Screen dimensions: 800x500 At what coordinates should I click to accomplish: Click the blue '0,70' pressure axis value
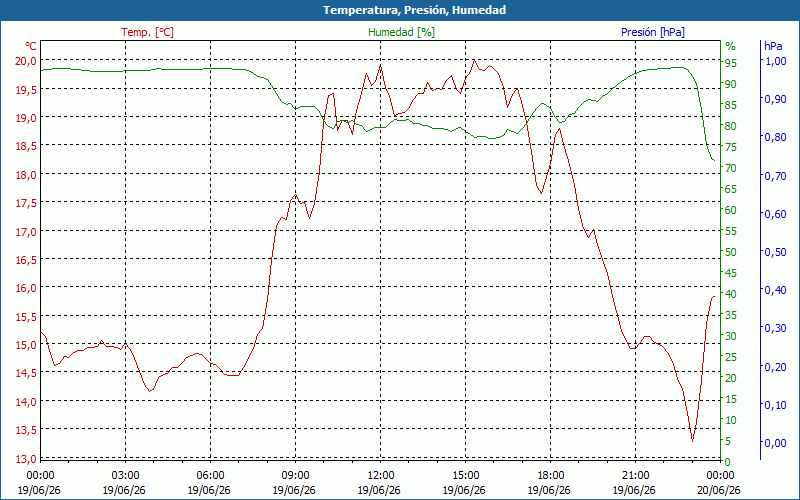(775, 175)
